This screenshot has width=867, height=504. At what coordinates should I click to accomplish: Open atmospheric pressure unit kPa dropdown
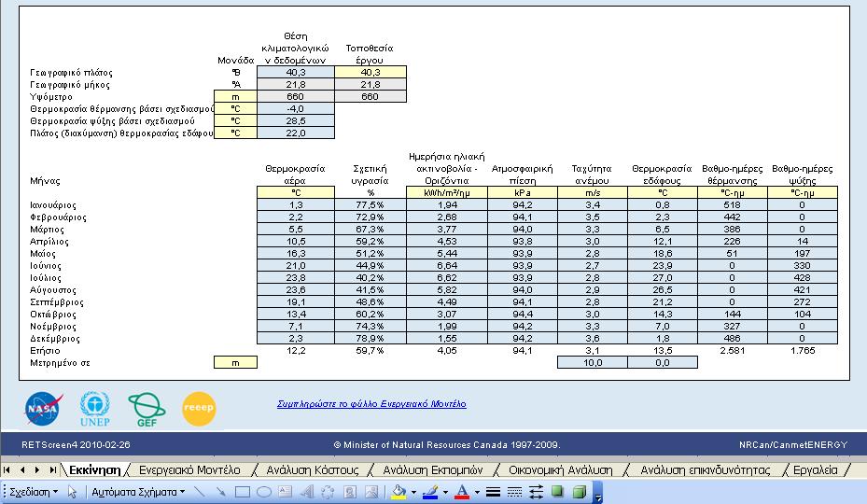523,192
